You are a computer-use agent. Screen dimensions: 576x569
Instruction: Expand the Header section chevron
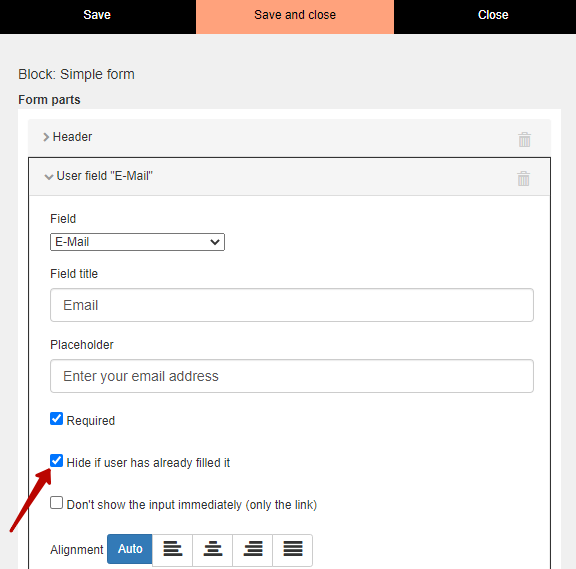(x=46, y=137)
